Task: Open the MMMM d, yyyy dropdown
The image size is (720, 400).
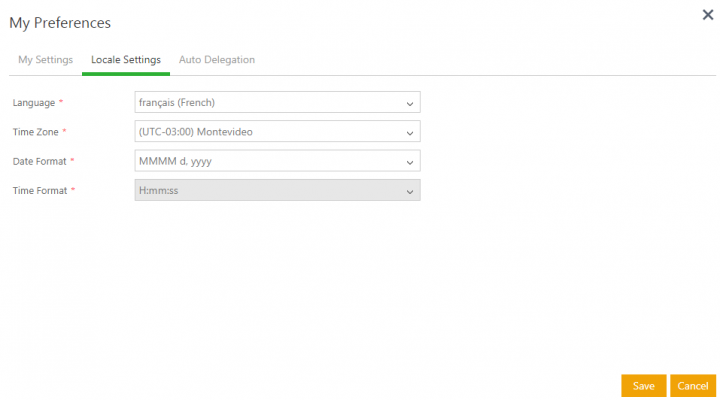Action: tap(270, 161)
